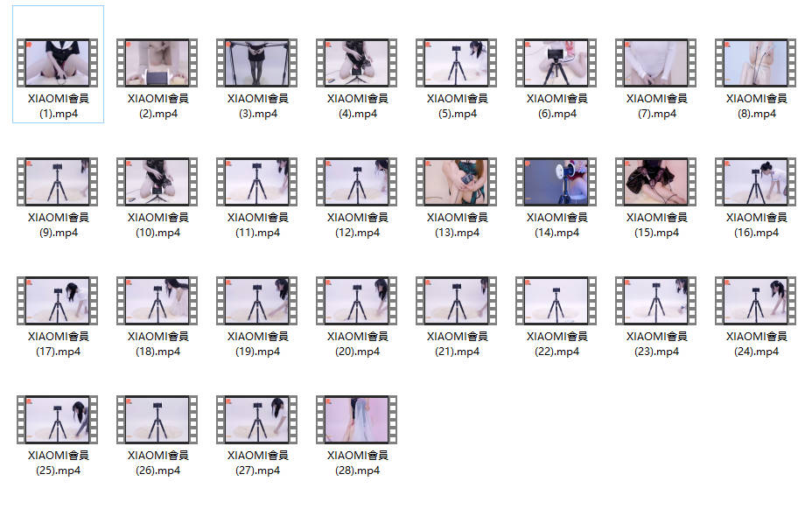Select the label XIAOMI會員 (28).mp4
The image size is (812, 509).
(x=357, y=464)
